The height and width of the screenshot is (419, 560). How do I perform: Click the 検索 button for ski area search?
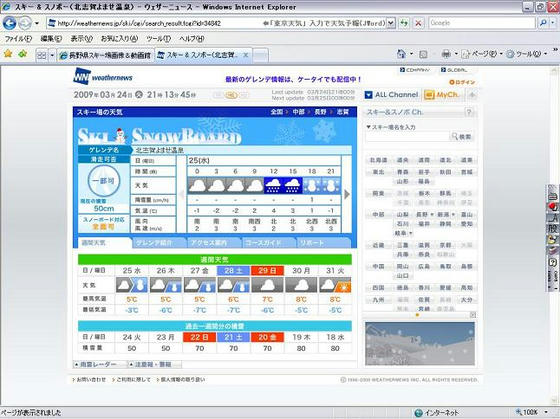[x=462, y=136]
